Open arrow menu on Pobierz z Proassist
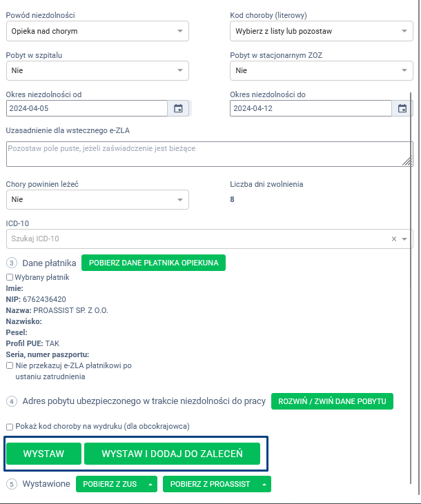The height and width of the screenshot is (504, 421). click(x=264, y=484)
